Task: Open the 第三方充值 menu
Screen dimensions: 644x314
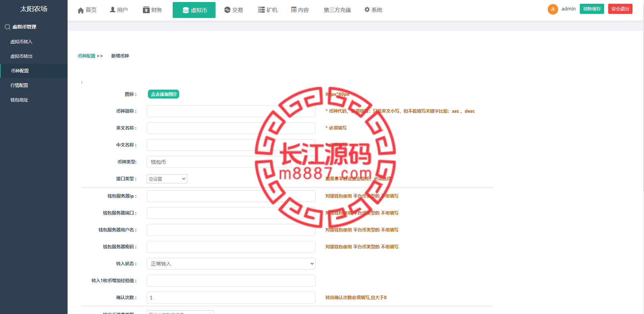Action: [337, 10]
